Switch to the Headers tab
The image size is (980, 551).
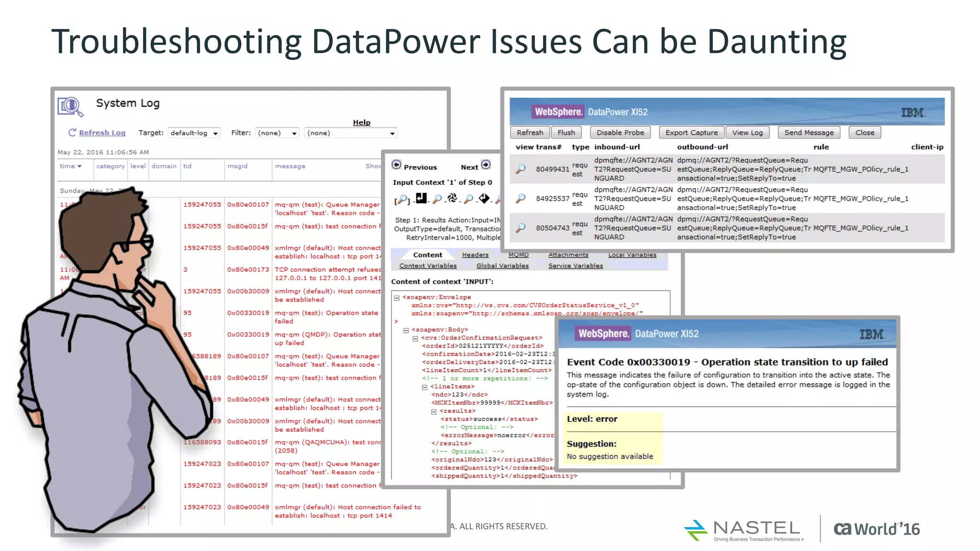pyautogui.click(x=475, y=255)
